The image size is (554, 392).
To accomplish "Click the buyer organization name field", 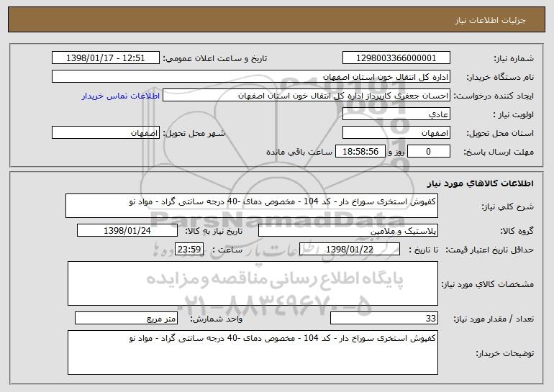I will coord(251,77).
